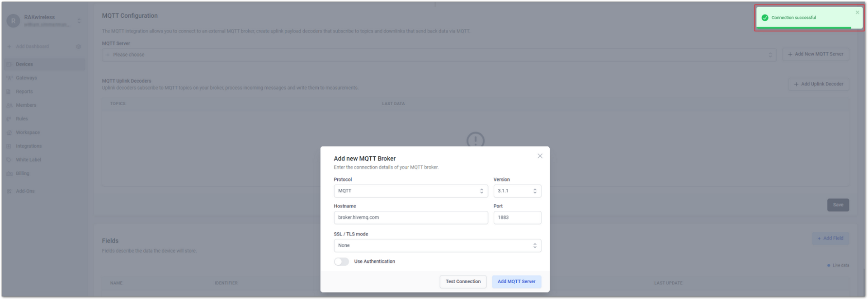Close the Add new MQTT Broker dialog
The height and width of the screenshot is (300, 868).
click(x=540, y=156)
